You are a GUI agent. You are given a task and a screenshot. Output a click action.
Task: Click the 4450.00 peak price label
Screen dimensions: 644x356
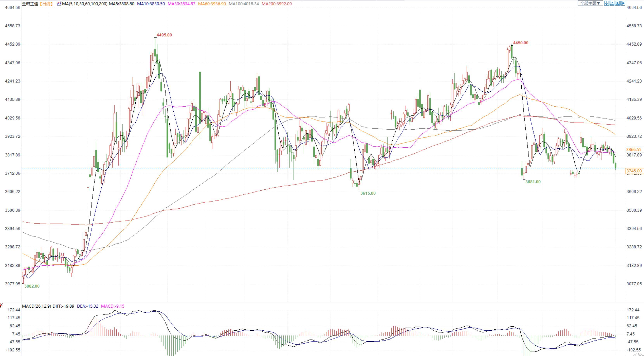[x=521, y=43]
